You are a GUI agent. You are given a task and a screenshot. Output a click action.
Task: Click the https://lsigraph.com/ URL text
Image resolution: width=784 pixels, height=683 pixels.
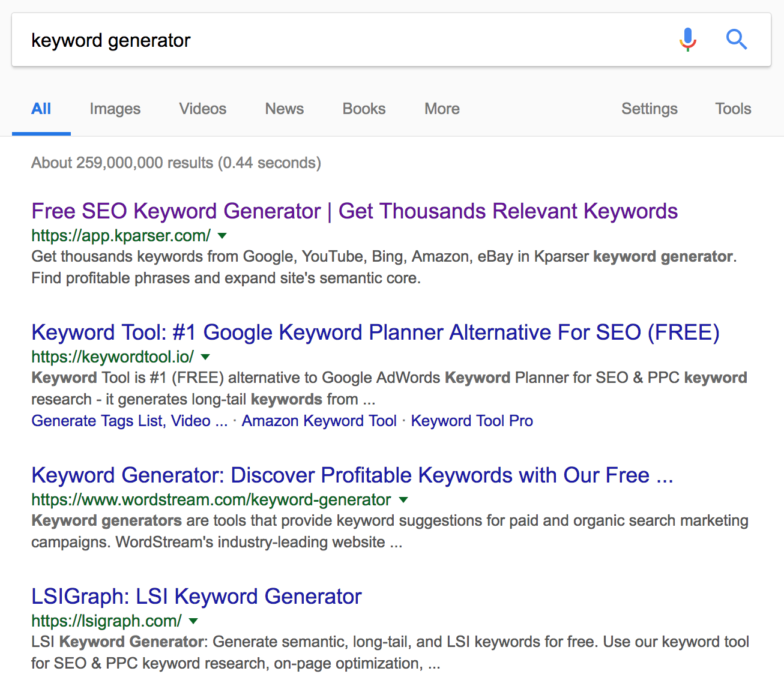tap(106, 621)
